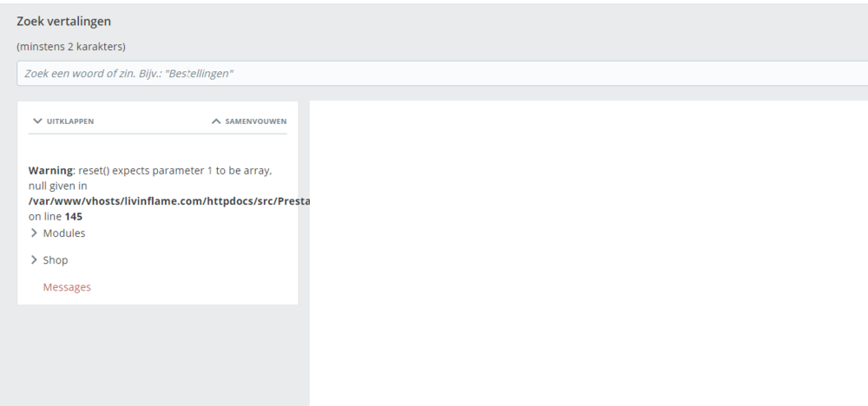Open the Shop tree item

tap(56, 260)
